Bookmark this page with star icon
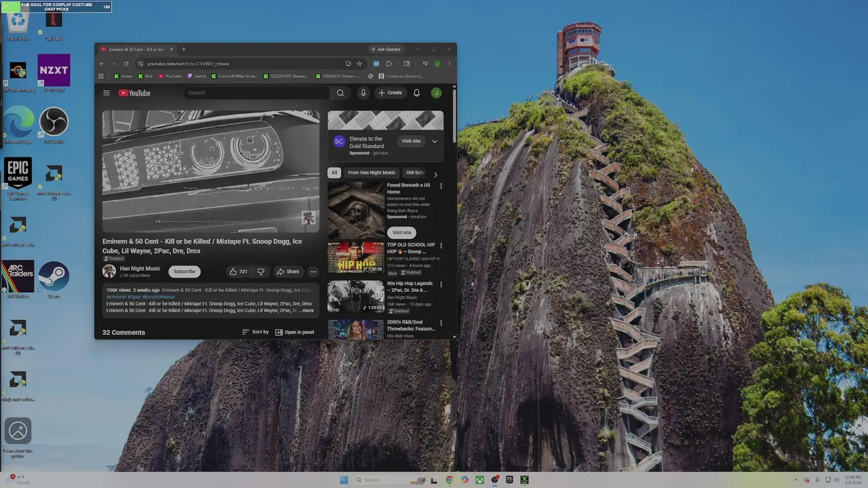This screenshot has height=488, width=868. (x=359, y=64)
